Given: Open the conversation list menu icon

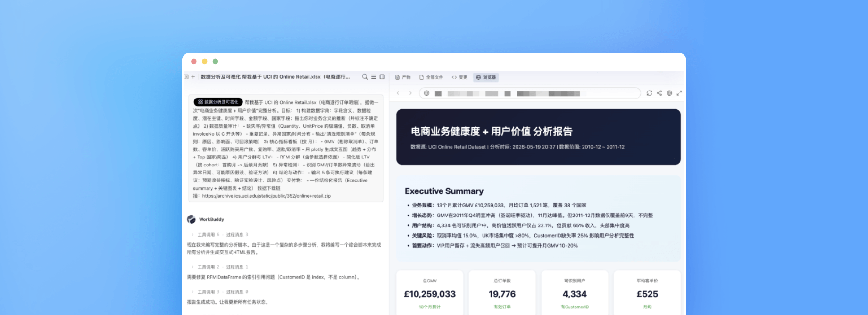Looking at the screenshot, I should pos(374,77).
